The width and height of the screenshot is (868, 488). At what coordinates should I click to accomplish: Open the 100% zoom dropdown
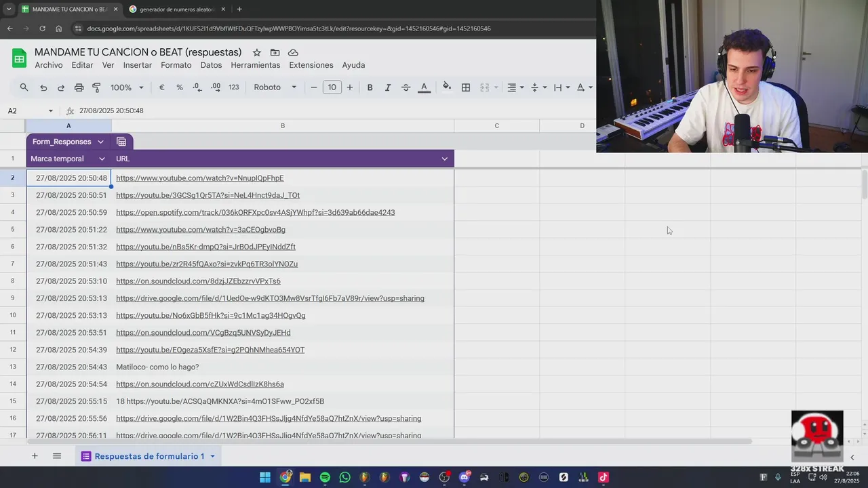click(x=127, y=87)
